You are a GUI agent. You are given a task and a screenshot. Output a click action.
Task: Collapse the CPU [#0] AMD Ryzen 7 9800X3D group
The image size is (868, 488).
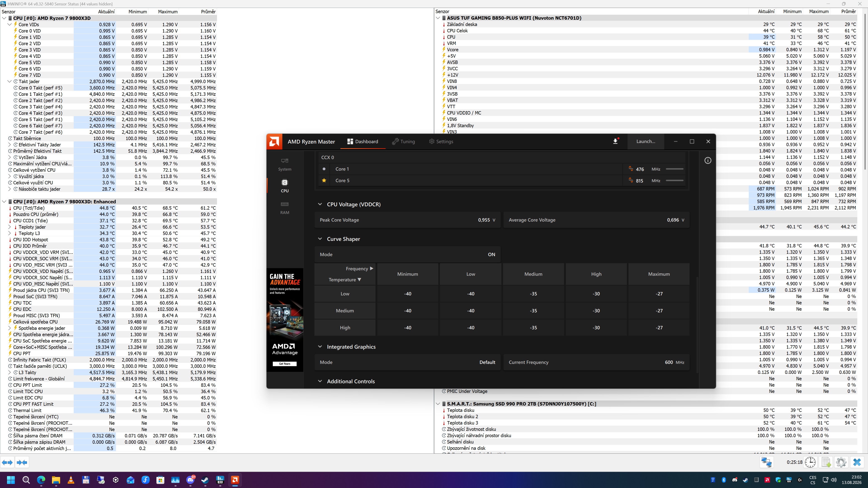pos(4,18)
